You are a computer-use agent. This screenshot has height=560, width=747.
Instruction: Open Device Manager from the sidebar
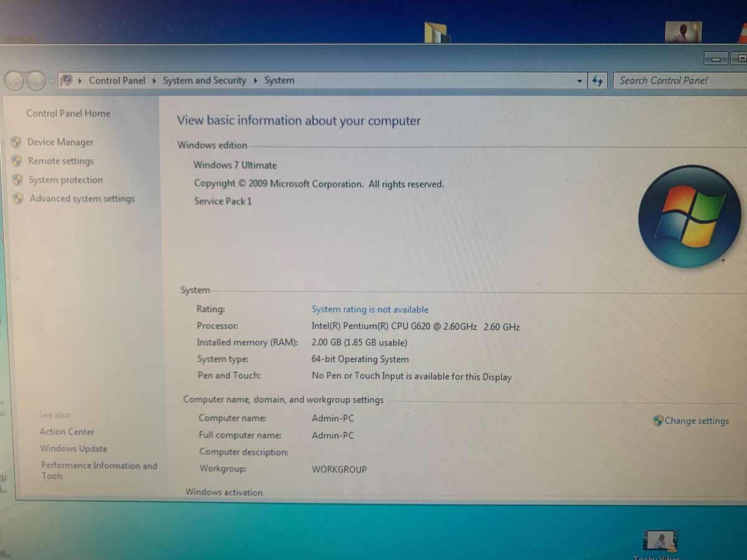coord(60,142)
